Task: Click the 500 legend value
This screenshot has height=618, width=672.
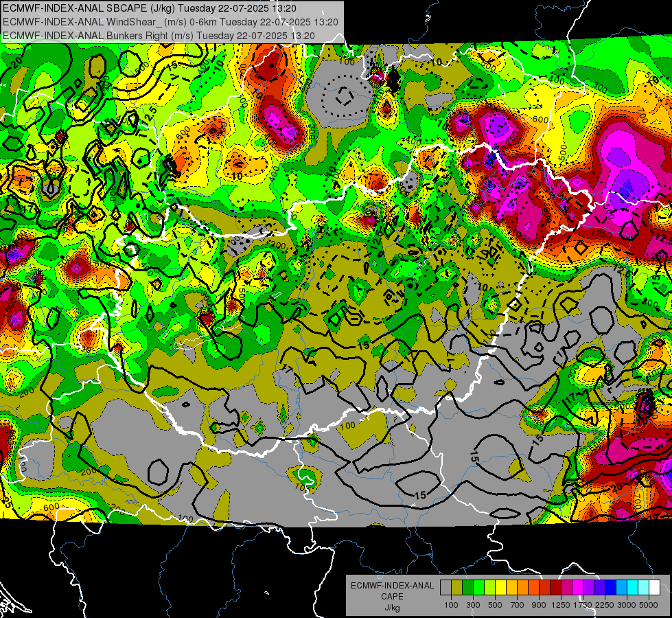Action: pos(495,605)
